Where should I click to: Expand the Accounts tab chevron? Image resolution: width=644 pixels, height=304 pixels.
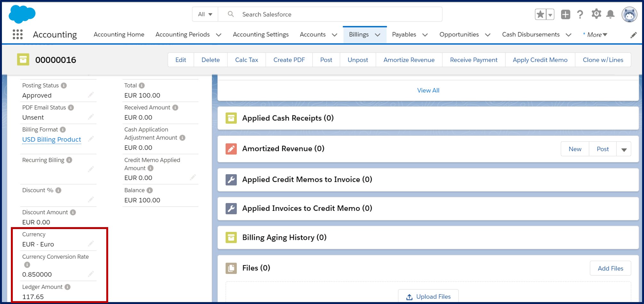334,35
